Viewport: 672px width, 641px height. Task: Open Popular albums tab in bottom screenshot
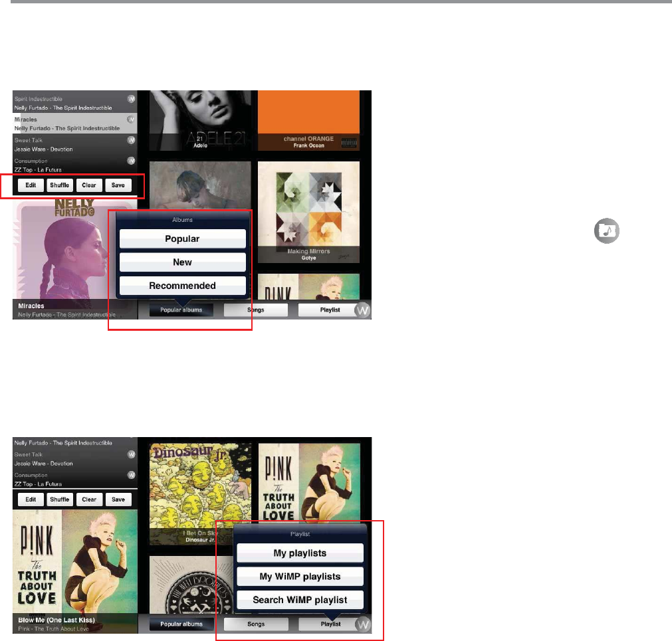click(181, 624)
